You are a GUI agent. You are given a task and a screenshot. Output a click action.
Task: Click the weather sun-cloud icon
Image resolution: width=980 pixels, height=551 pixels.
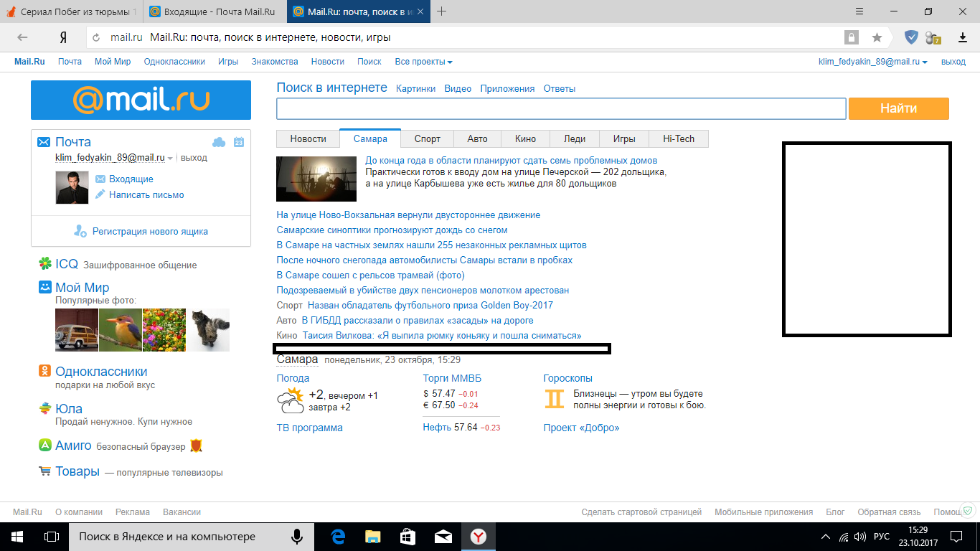(x=291, y=400)
